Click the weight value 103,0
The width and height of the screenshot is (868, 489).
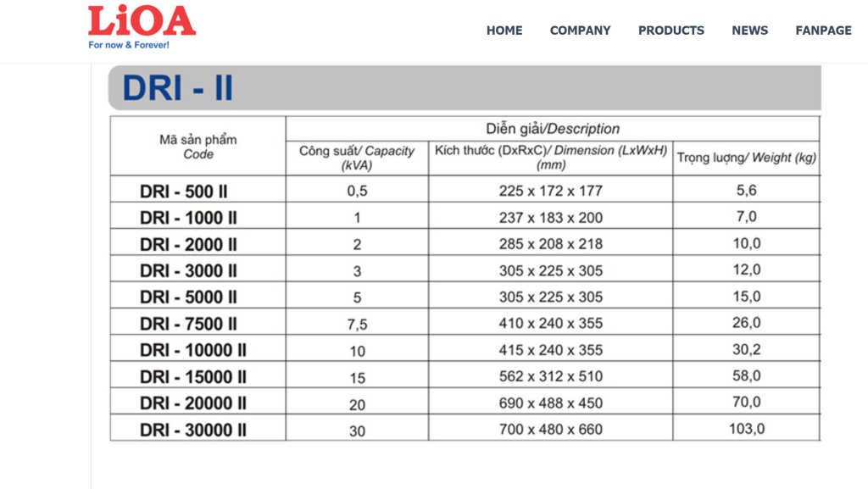pyautogui.click(x=745, y=429)
